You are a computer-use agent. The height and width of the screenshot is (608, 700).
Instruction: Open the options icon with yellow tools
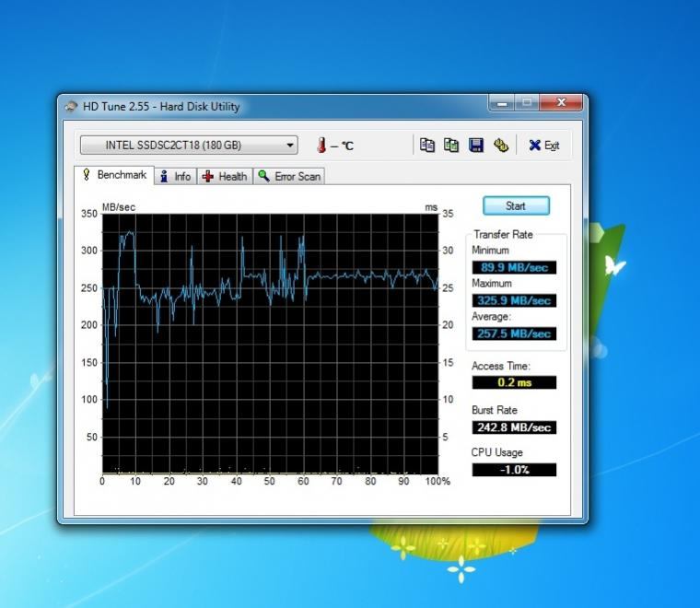tap(501, 145)
